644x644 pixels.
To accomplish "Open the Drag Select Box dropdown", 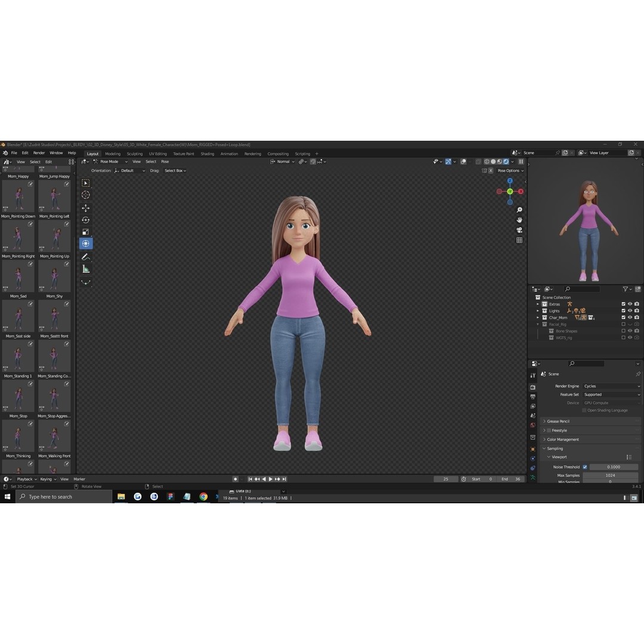I will (x=175, y=171).
